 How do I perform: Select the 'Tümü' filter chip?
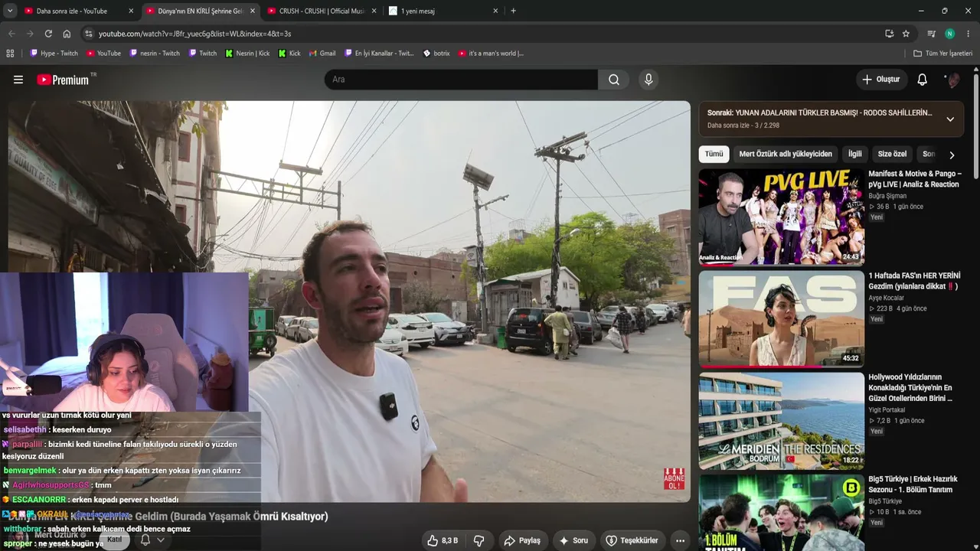pyautogui.click(x=714, y=154)
